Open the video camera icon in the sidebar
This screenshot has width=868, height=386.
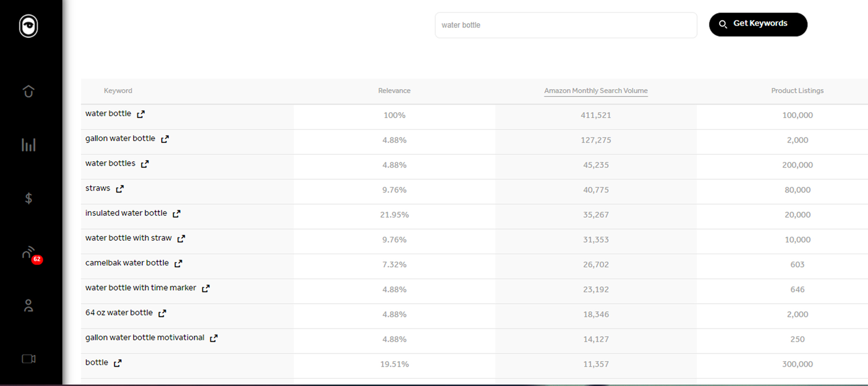[x=28, y=359]
